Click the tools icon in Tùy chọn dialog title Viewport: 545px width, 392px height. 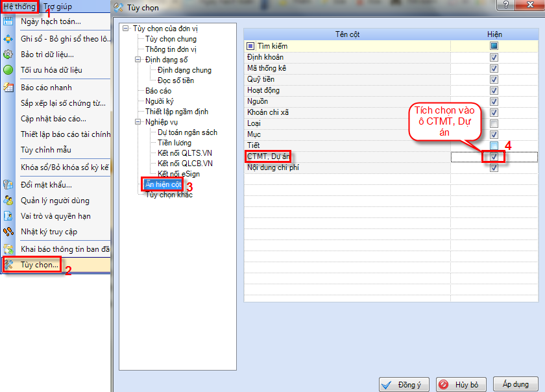tap(119, 7)
